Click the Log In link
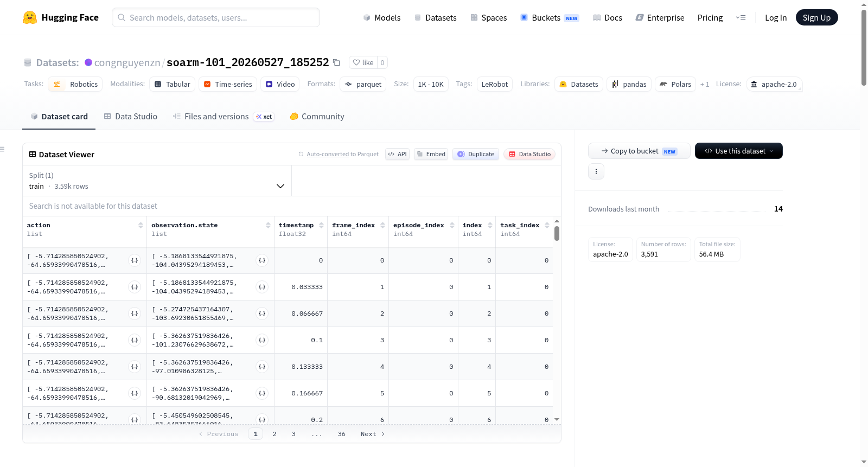The width and height of the screenshot is (868, 467). pos(776,17)
